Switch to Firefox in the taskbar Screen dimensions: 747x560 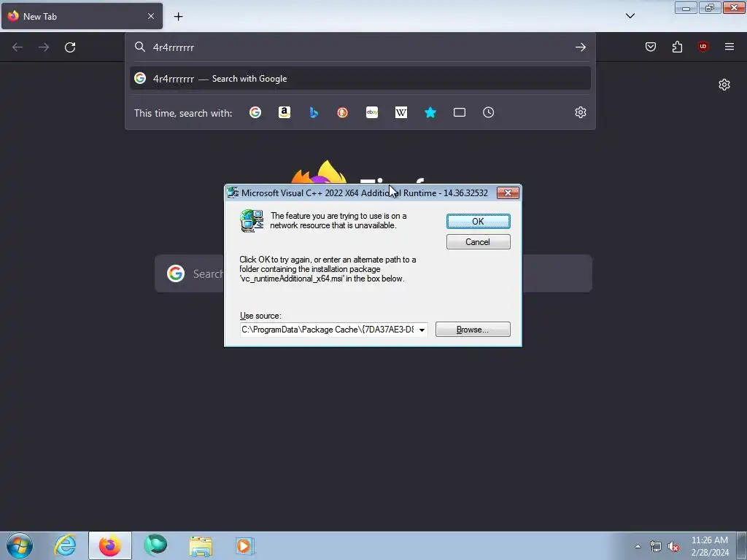click(x=110, y=545)
